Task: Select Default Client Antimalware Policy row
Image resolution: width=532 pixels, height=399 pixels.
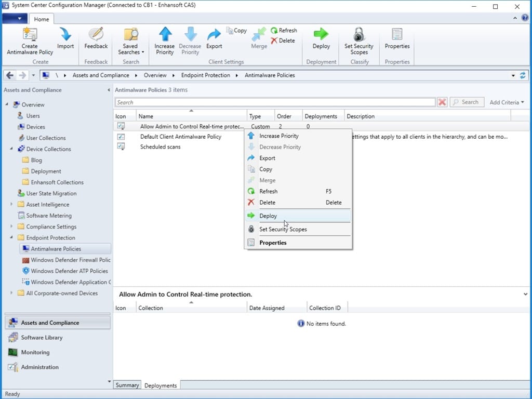Action: point(180,137)
